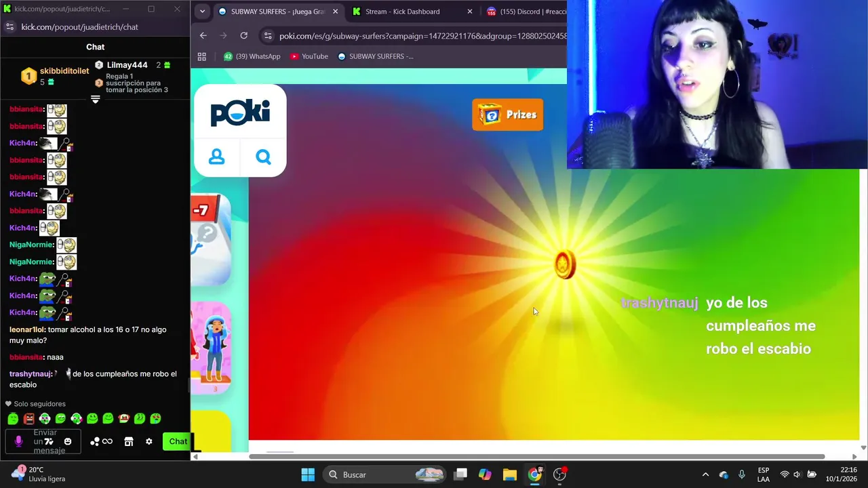Open the WhatsApp bookmark
This screenshot has height=488, width=868.
[252, 56]
